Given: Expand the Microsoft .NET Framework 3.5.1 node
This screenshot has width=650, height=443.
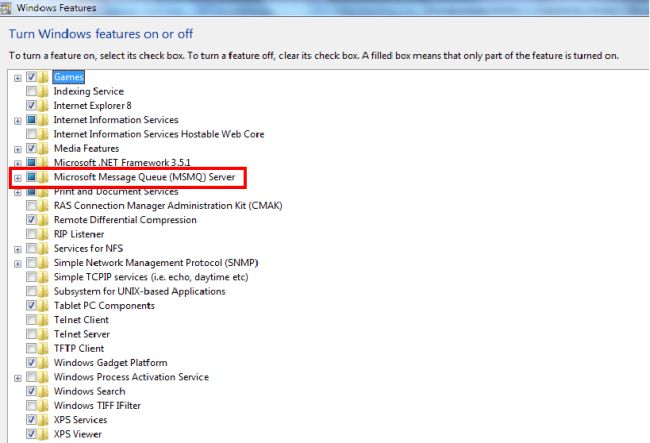Looking at the screenshot, I should [x=18, y=164].
